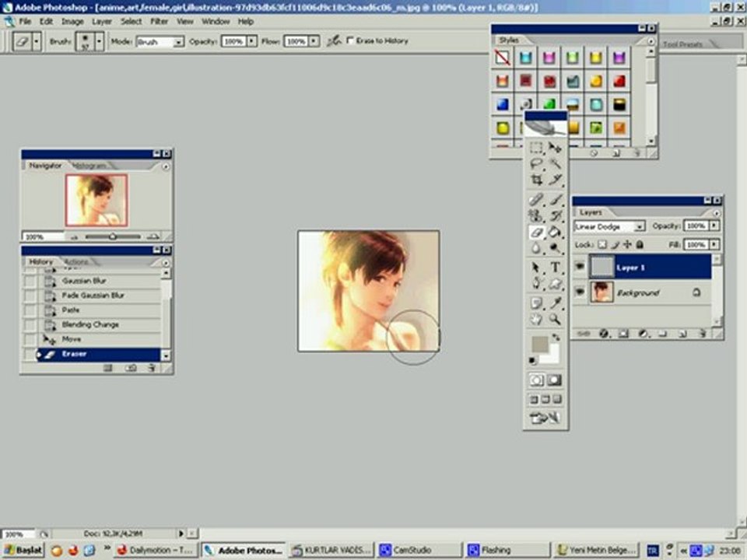Select the Eraser tool in toolbox
Viewport: 747px width, 560px height.
(536, 233)
